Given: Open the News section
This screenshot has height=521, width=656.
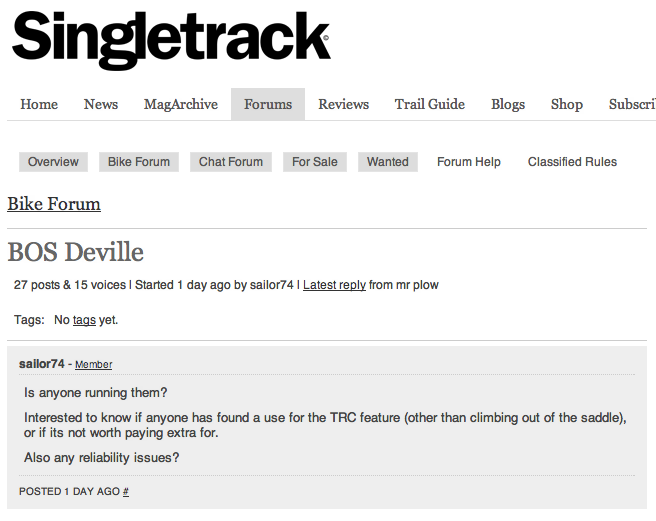Looking at the screenshot, I should click(x=101, y=104).
